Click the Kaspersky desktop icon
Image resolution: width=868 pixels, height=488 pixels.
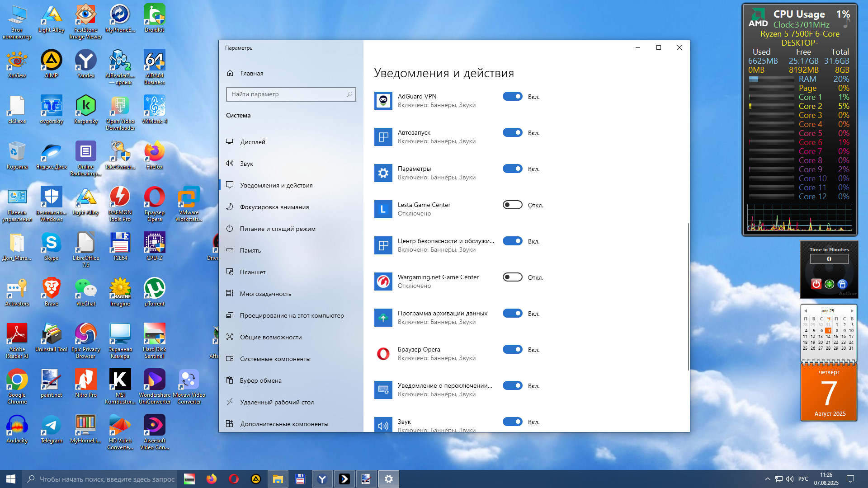[86, 110]
